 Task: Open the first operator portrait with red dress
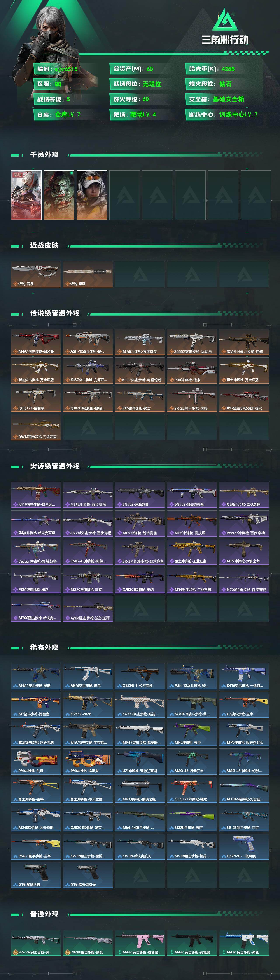[x=26, y=195]
